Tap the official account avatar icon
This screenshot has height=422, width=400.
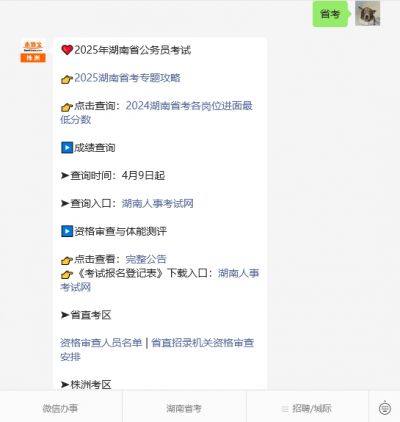pyautogui.click(x=33, y=50)
